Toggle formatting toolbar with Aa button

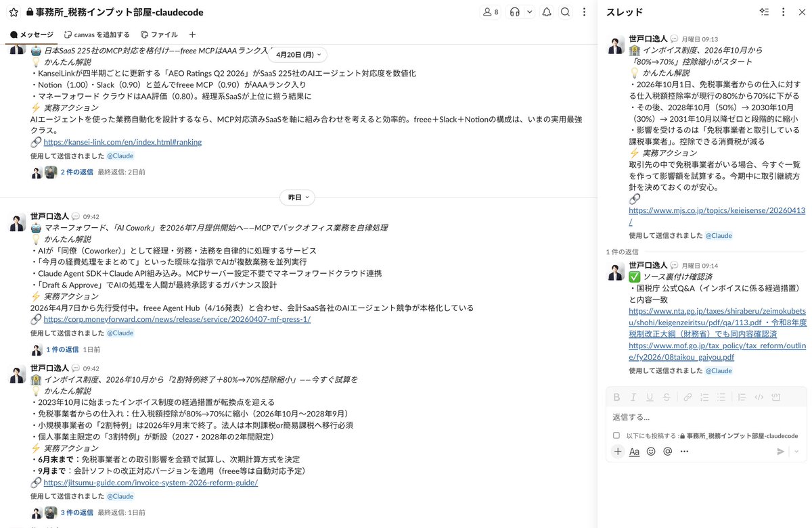click(x=635, y=452)
